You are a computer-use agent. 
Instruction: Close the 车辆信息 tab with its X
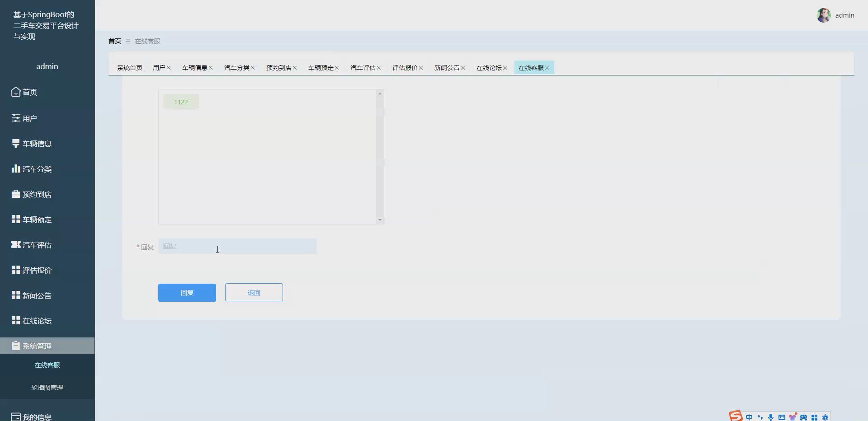(x=211, y=68)
